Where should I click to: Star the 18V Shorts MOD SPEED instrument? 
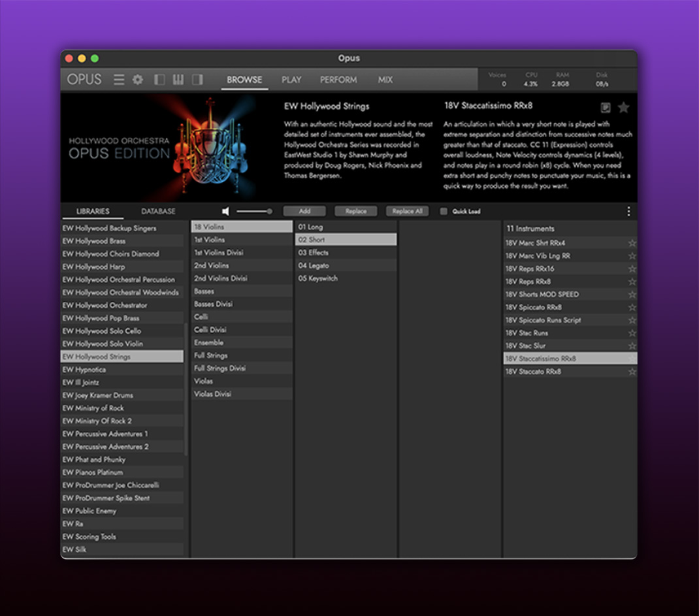tap(632, 295)
